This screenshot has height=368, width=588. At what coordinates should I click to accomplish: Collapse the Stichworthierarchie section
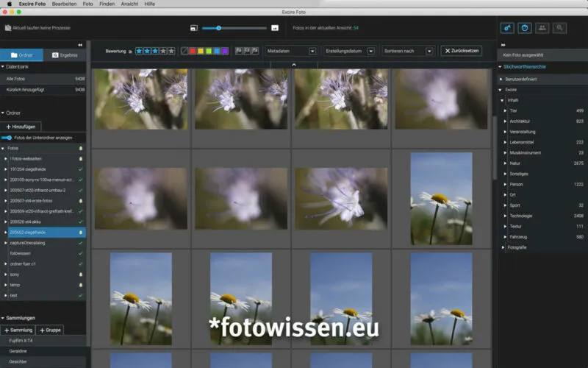point(501,67)
